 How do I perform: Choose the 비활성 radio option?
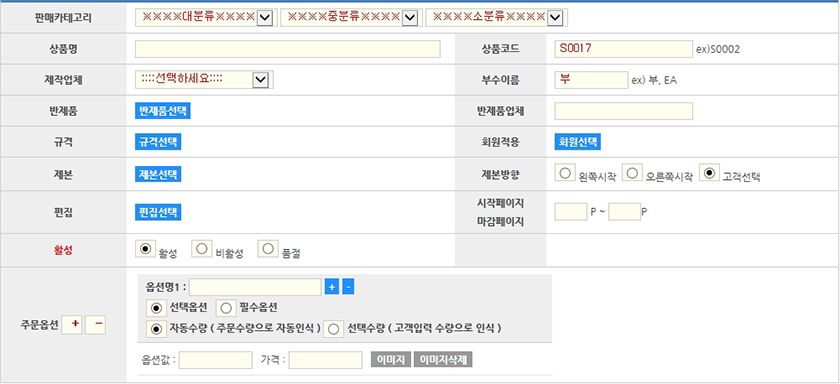point(201,249)
